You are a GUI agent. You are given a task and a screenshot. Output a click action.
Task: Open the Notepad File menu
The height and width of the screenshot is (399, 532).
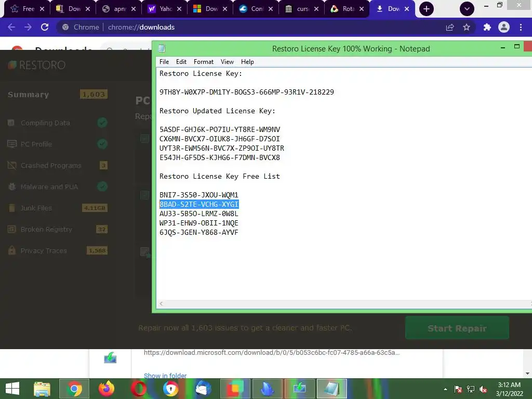(164, 62)
